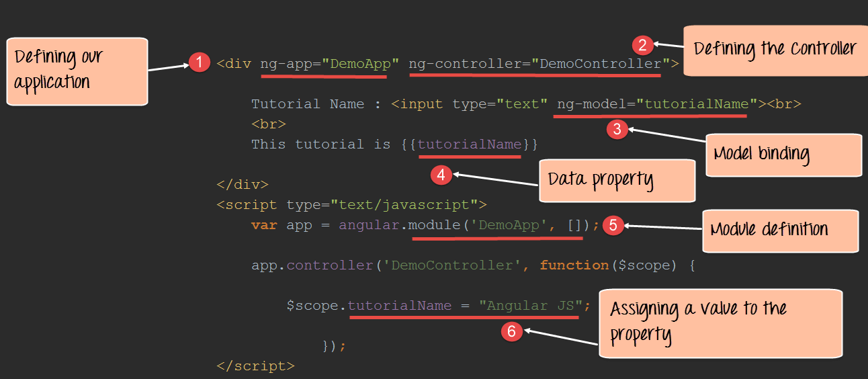868x379 pixels.
Task: Click the 'Assigning a value to the property' callout
Action: (x=719, y=323)
